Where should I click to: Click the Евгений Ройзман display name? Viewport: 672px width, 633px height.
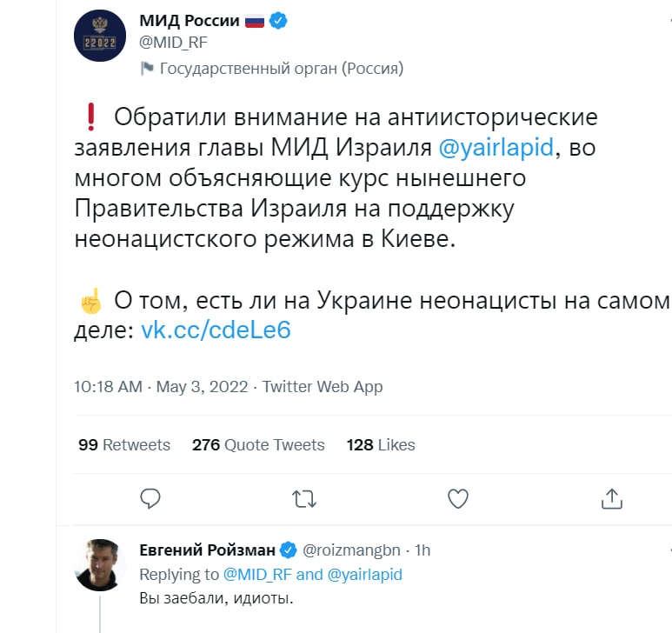pyautogui.click(x=207, y=550)
